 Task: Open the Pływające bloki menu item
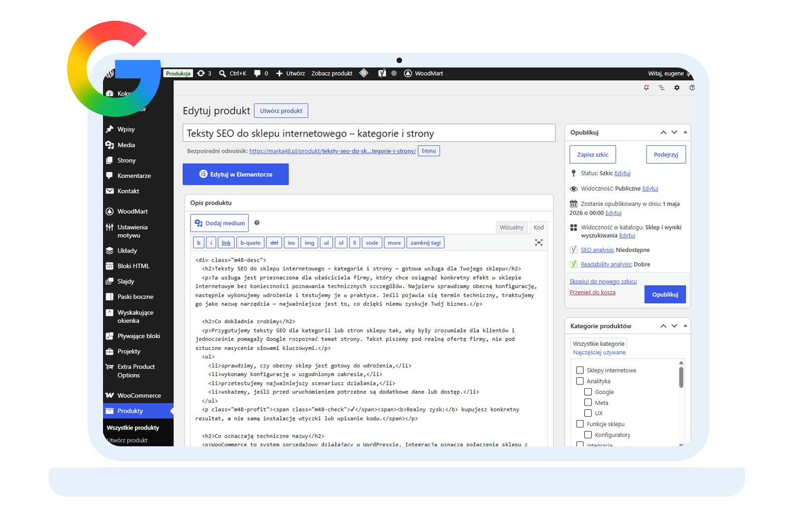point(138,336)
